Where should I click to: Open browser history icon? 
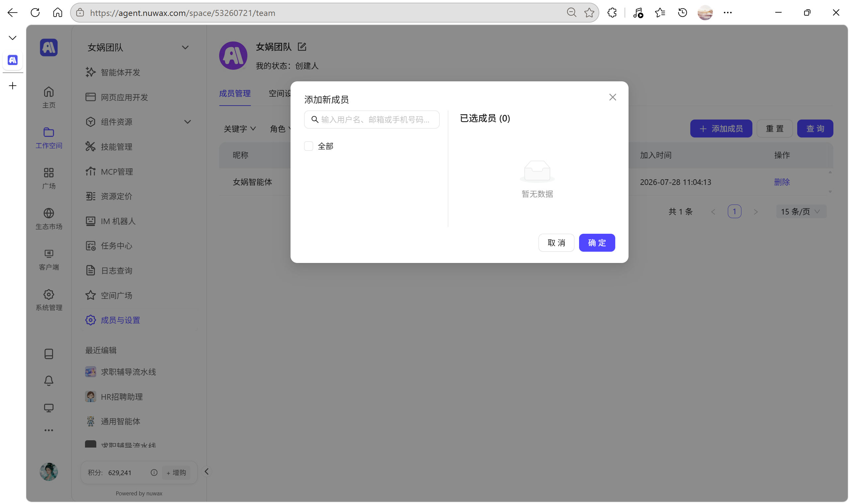click(682, 13)
